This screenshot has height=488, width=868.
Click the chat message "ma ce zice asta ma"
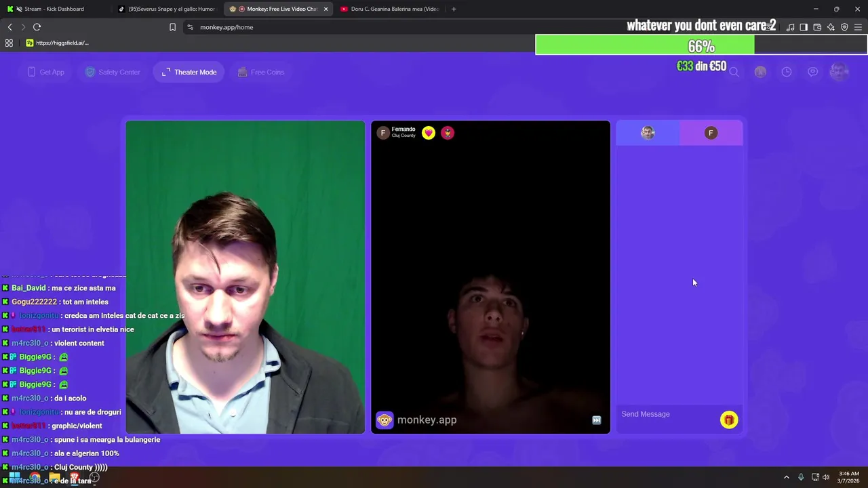[x=83, y=288]
